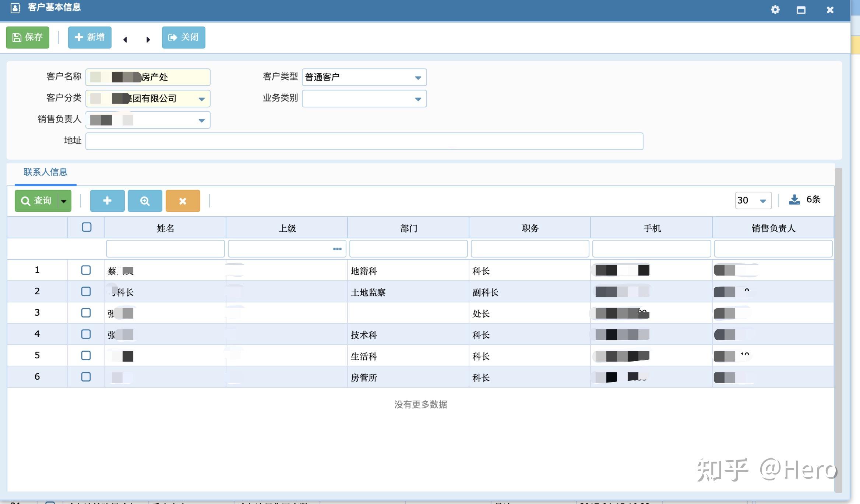Select the 地籍科 department cell

pos(408,270)
